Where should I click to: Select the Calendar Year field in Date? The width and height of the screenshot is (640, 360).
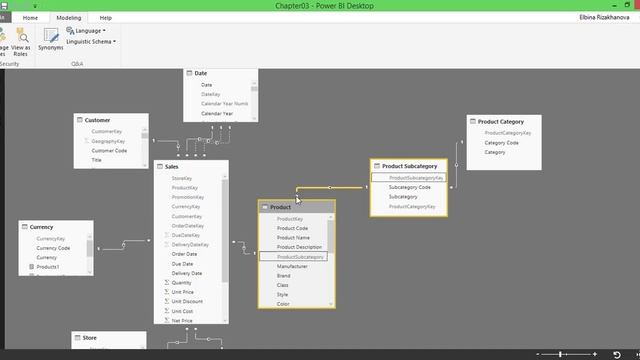(x=218, y=113)
